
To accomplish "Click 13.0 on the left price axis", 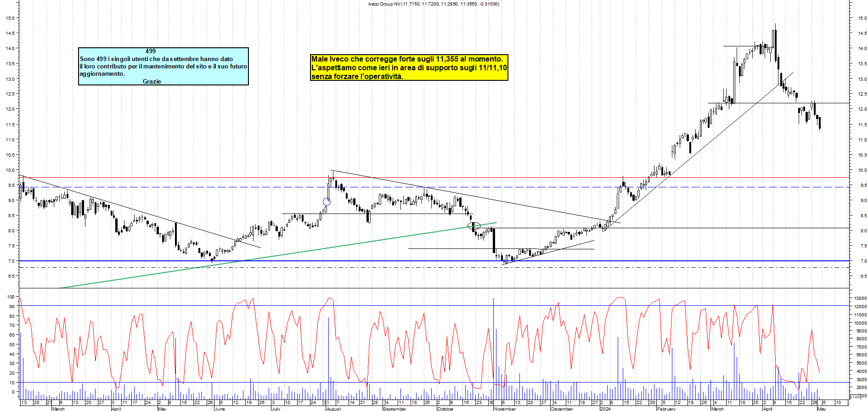I will [10, 79].
